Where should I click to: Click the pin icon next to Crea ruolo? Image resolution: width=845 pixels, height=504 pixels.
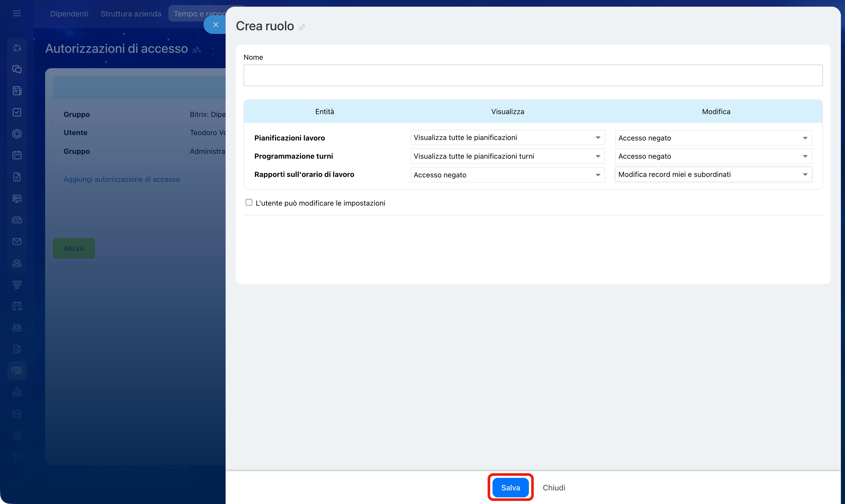301,27
